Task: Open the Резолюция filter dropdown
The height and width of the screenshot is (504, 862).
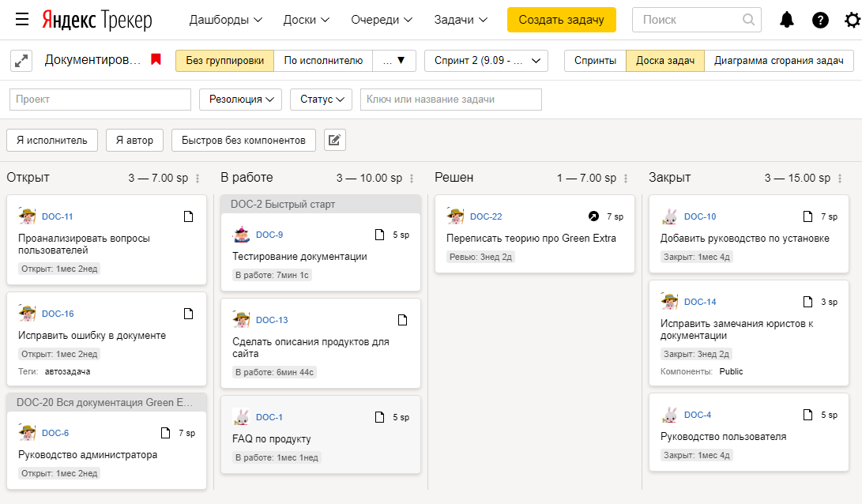Action: [x=241, y=100]
